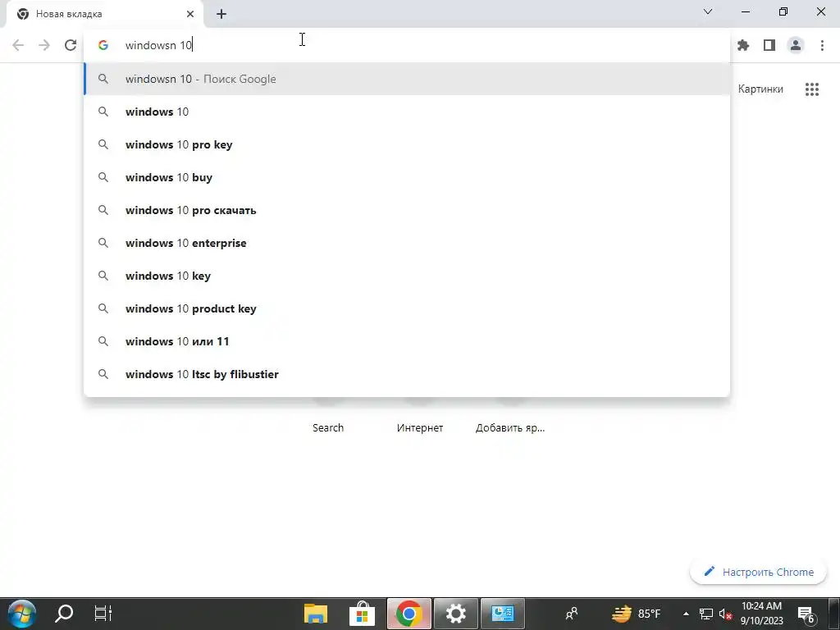Select suggestion 'windows 10'

click(407, 112)
